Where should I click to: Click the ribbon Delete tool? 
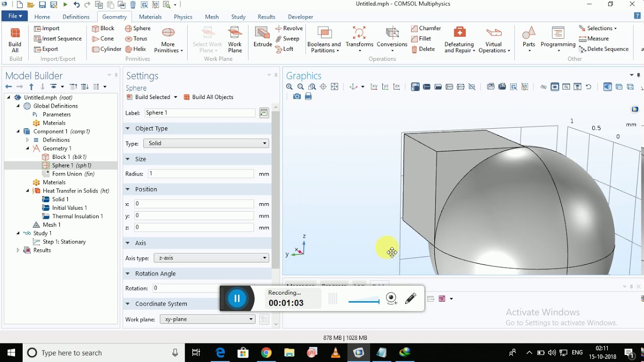click(423, 49)
